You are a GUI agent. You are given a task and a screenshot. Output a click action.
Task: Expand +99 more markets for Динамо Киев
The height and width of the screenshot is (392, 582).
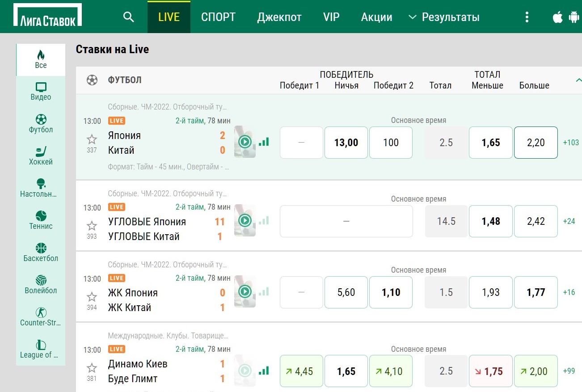tap(569, 371)
